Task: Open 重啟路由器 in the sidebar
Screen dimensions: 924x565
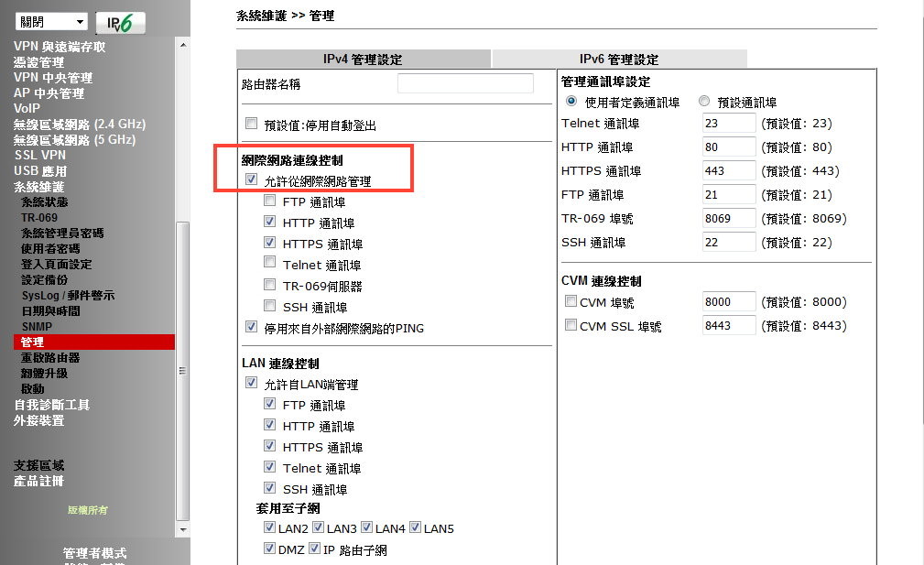Action: (x=50, y=358)
